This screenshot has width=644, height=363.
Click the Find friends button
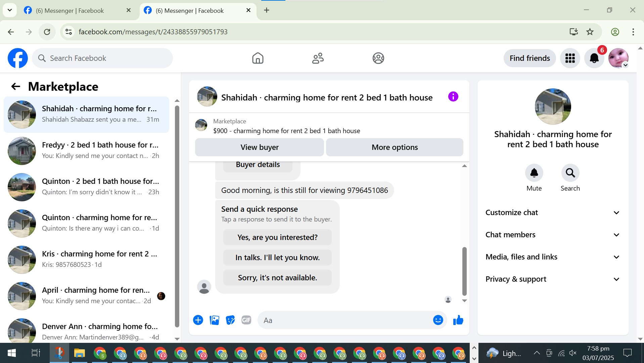[x=530, y=58]
